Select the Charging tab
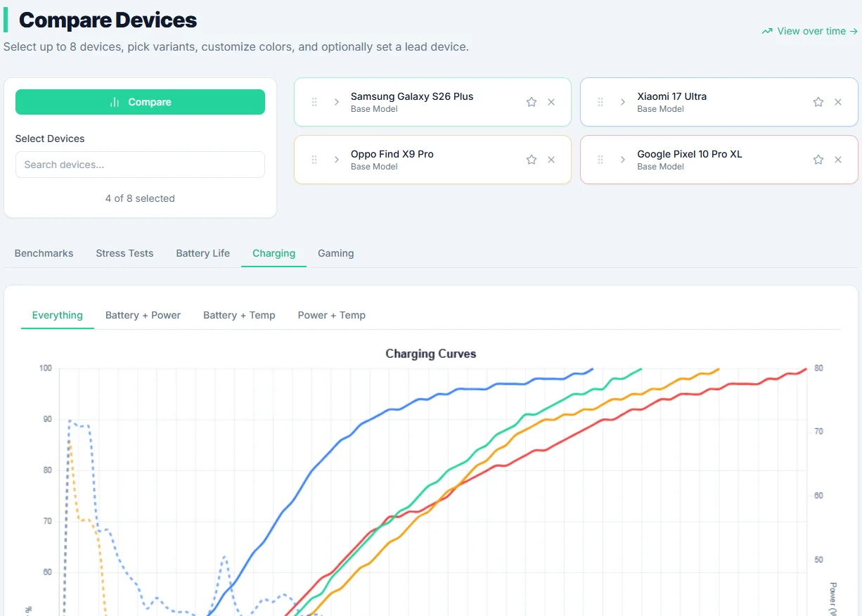 coord(274,253)
